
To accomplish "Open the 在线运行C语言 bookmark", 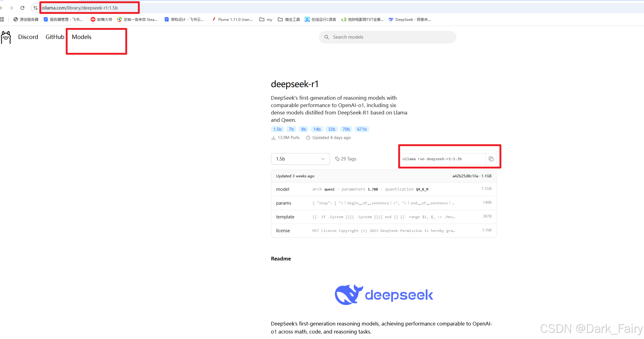I will click(320, 19).
